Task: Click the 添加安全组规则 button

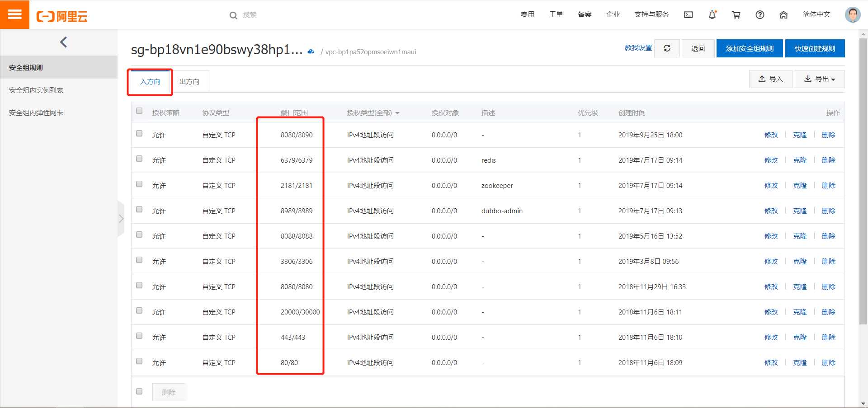Action: pos(750,48)
